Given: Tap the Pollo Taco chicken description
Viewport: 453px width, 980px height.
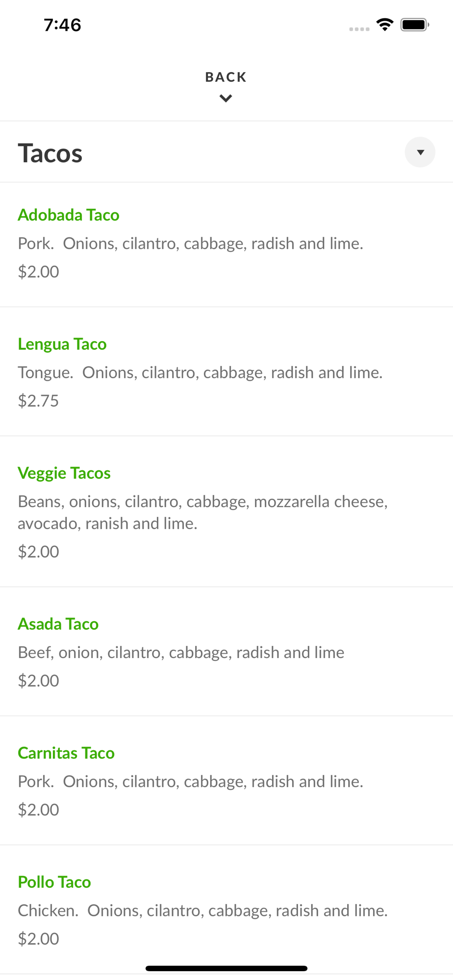Looking at the screenshot, I should tap(202, 910).
